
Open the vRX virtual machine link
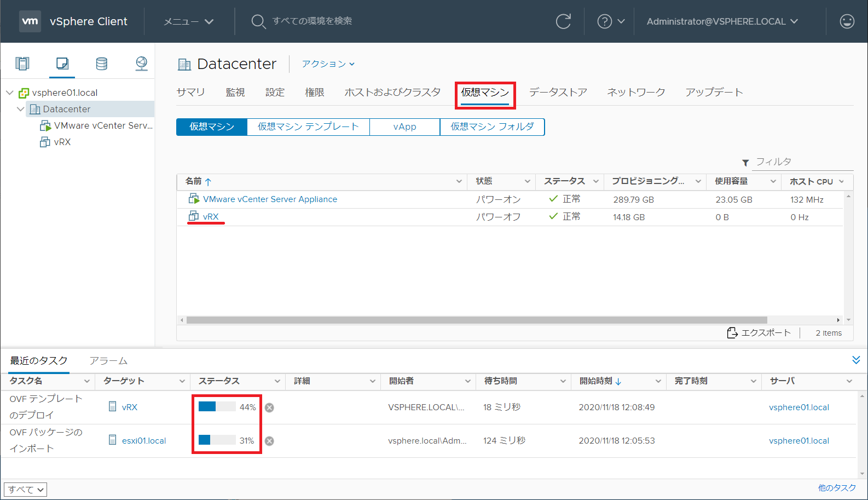tap(211, 216)
